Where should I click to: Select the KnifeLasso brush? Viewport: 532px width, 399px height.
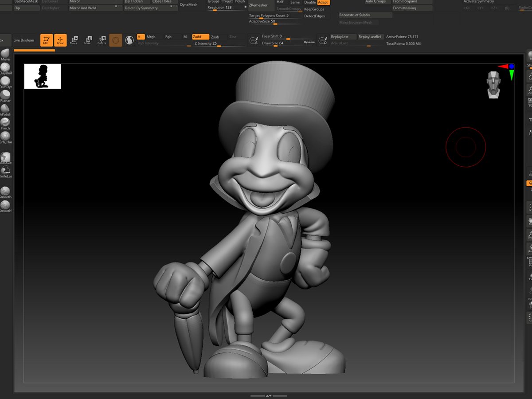5,172
